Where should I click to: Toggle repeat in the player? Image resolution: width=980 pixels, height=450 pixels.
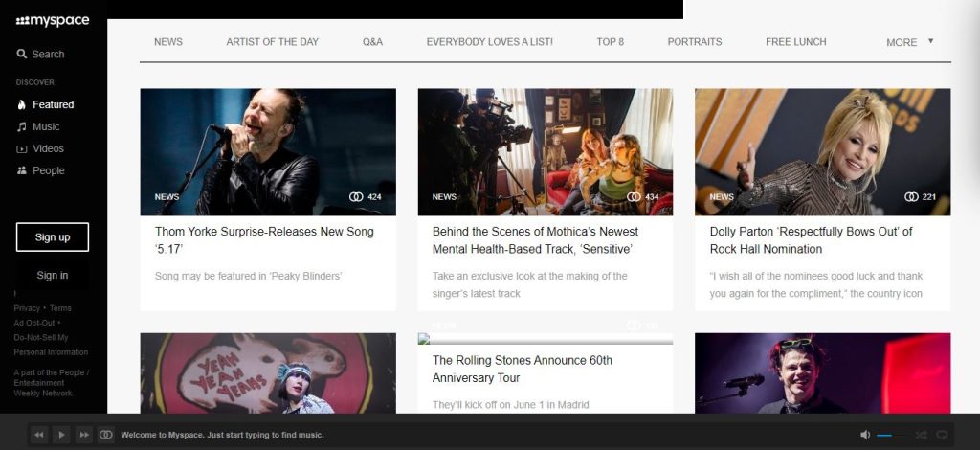click(942, 435)
